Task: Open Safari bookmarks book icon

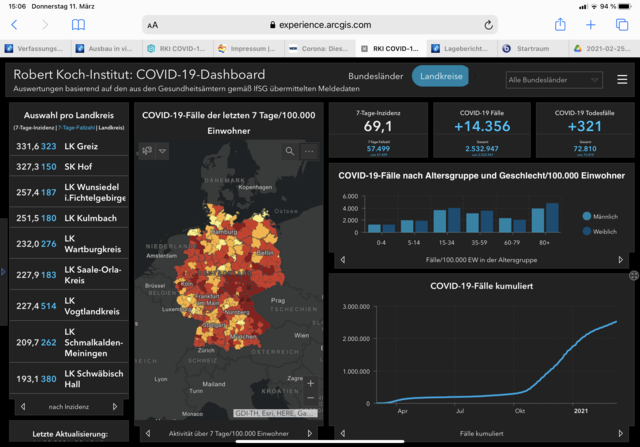Action: pos(78,24)
